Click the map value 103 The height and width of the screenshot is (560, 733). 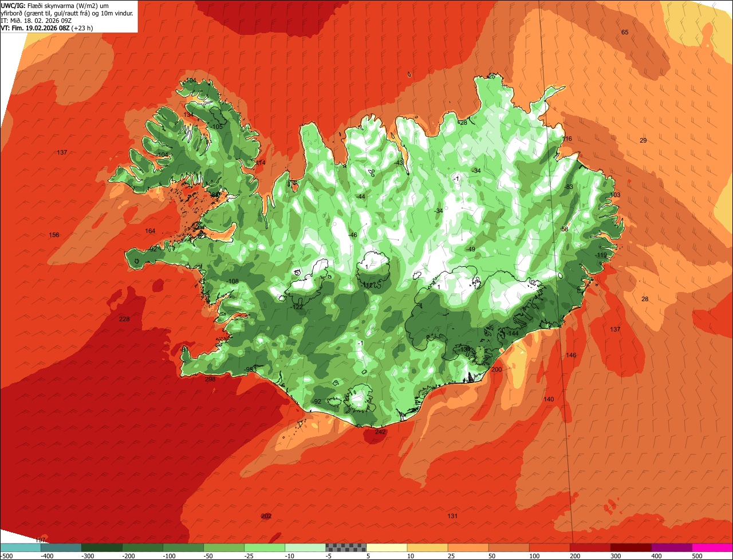(616, 195)
